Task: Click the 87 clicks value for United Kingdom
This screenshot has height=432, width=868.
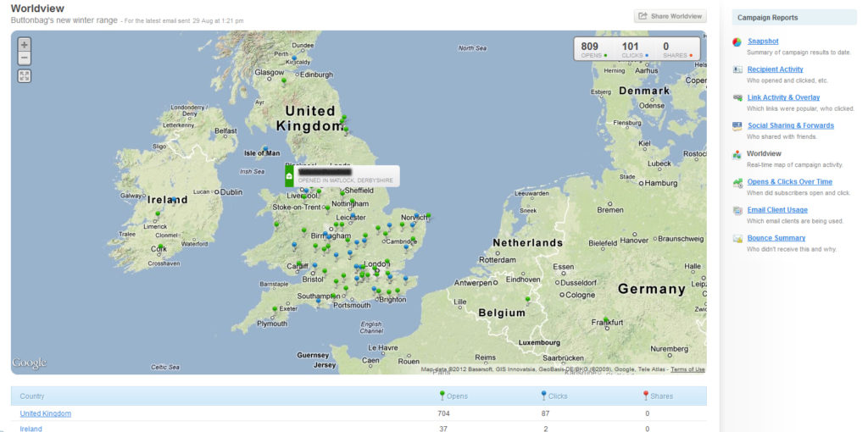Action: pos(546,413)
